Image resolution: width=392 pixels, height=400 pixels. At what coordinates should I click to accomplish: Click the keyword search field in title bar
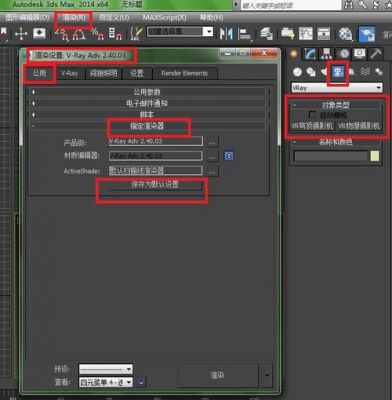[290, 5]
